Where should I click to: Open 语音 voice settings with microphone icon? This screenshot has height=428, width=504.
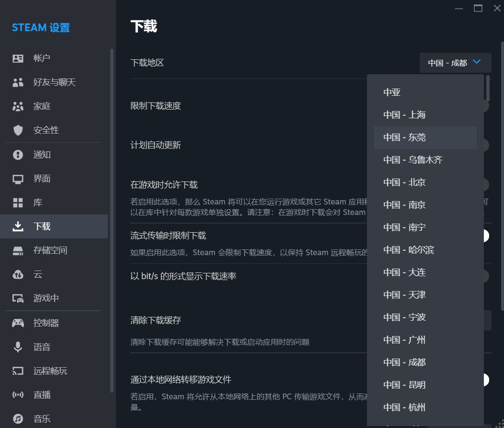pos(18,346)
